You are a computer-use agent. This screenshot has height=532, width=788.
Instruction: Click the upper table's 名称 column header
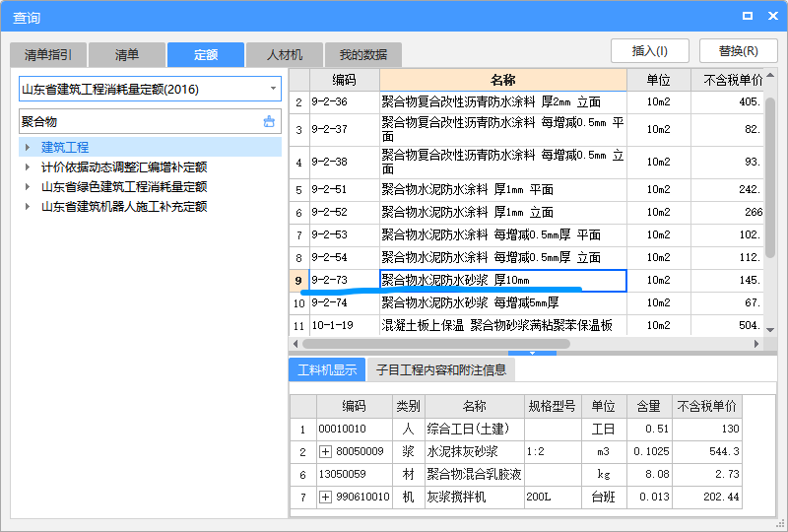[x=503, y=80]
